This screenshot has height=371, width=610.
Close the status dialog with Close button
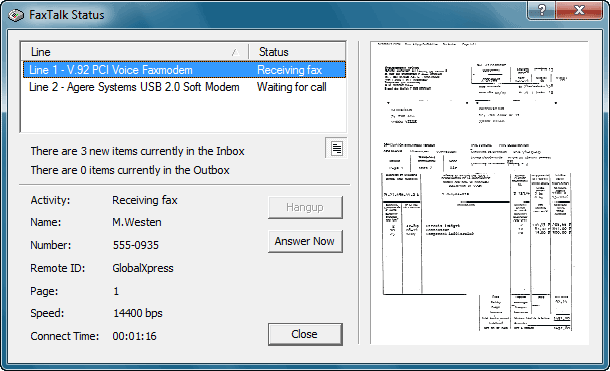coord(305,334)
